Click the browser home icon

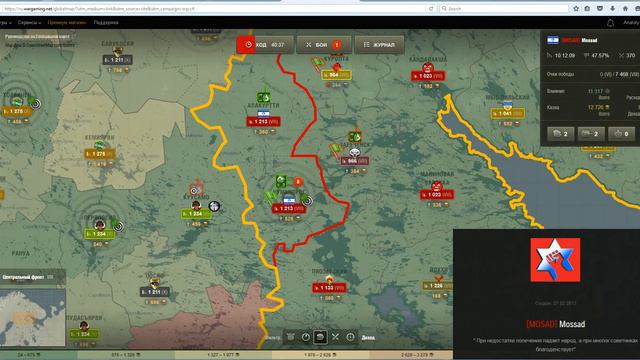pos(625,9)
